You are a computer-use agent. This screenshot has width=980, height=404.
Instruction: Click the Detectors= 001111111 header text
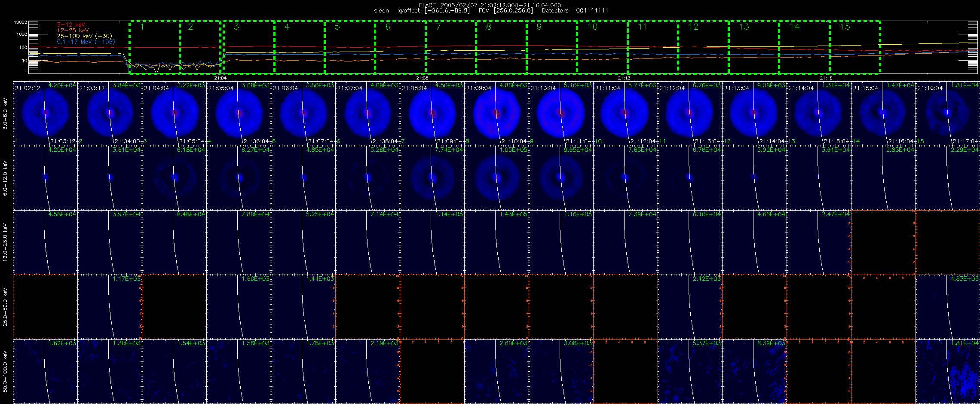tap(575, 11)
